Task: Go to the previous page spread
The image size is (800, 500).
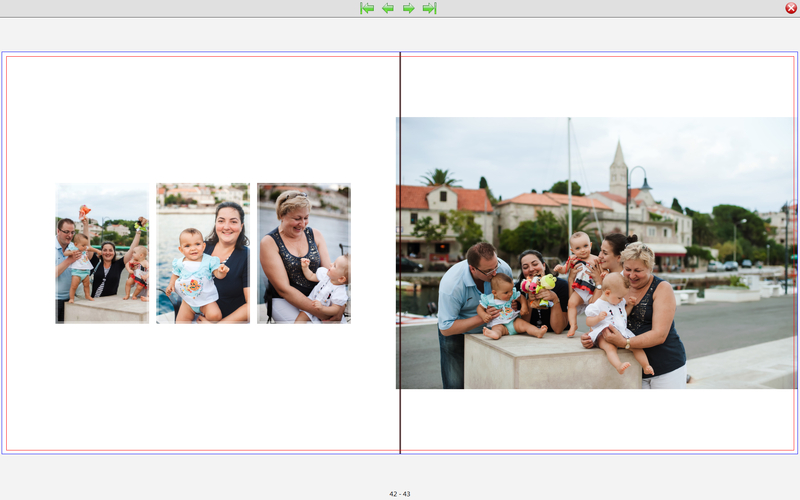Action: click(x=388, y=8)
